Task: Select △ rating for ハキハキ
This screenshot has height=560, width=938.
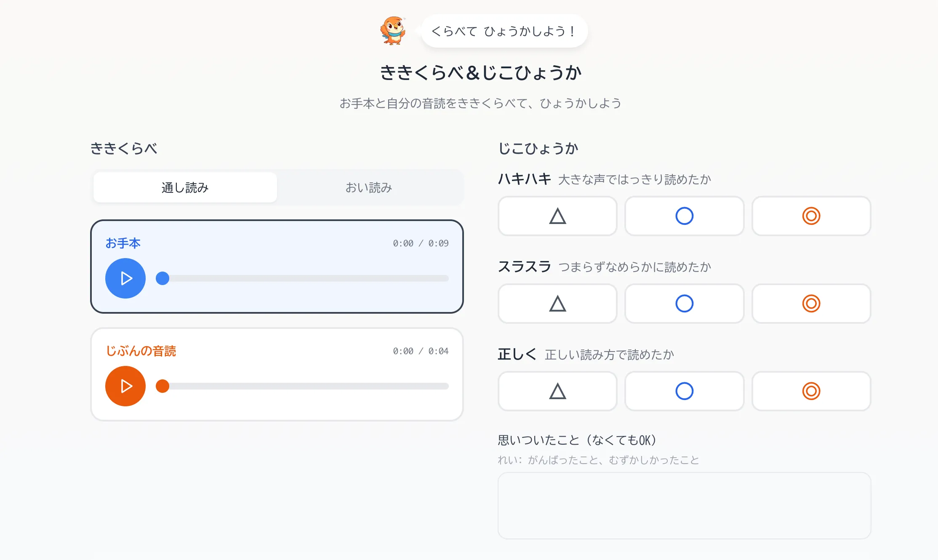Action: [557, 216]
